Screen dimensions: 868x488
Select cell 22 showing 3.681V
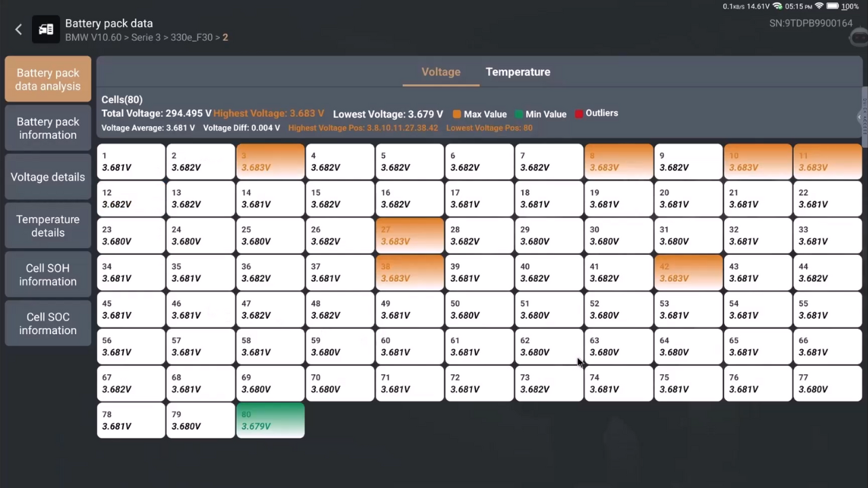[828, 199]
